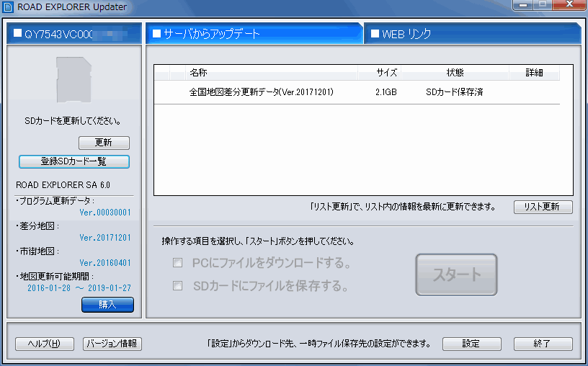Check SDカードにファイルを保存する option
Screen dimensions: 588x366
coord(177,286)
